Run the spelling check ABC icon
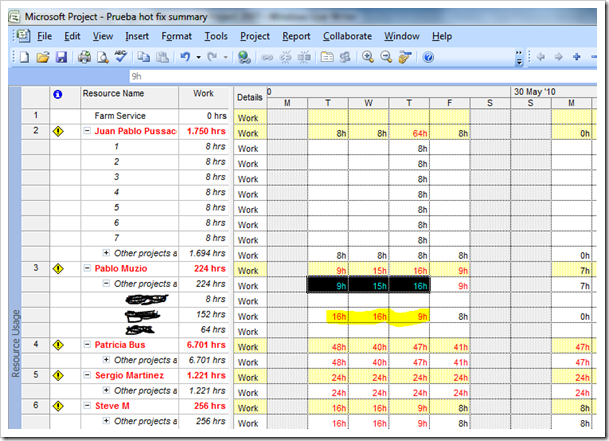The image size is (609, 441). point(121,56)
